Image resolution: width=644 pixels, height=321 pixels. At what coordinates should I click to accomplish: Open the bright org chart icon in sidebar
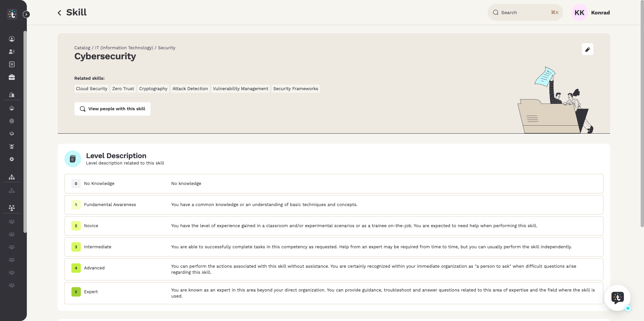[x=12, y=177]
